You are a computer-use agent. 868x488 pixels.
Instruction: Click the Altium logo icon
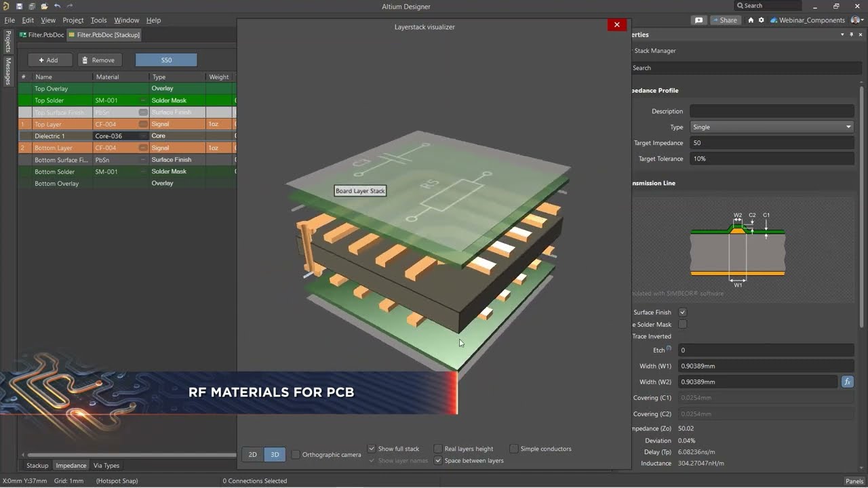[x=5, y=6]
